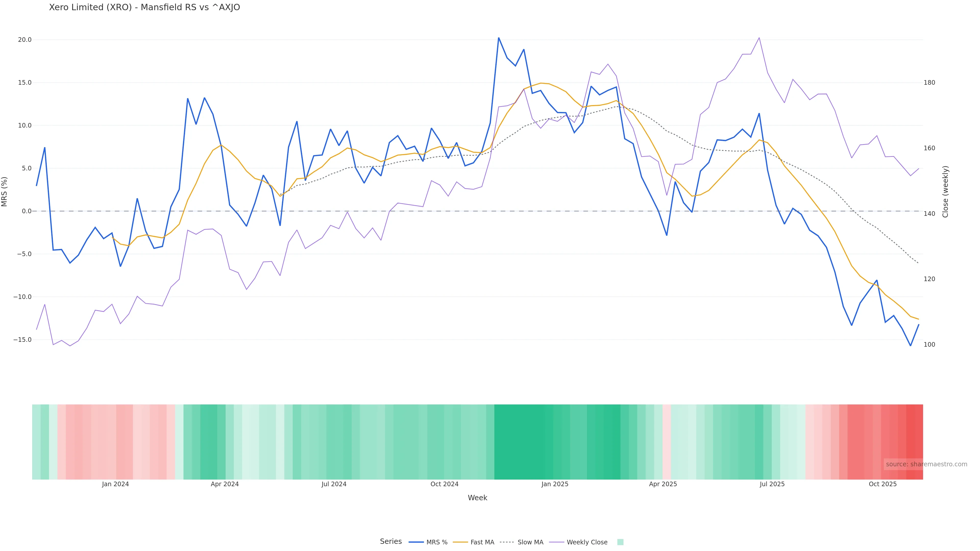Select the 'Week' x-axis title
This screenshot has height=551, width=980.
point(477,498)
